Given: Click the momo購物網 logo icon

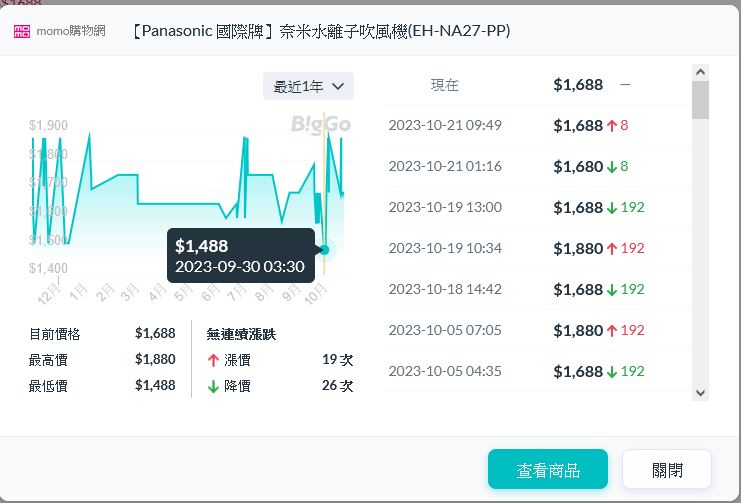Looking at the screenshot, I should [x=22, y=31].
